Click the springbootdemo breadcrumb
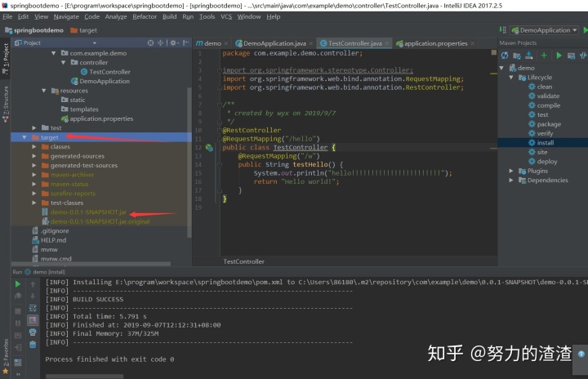Viewport: 588px width, 379px height. [34, 30]
